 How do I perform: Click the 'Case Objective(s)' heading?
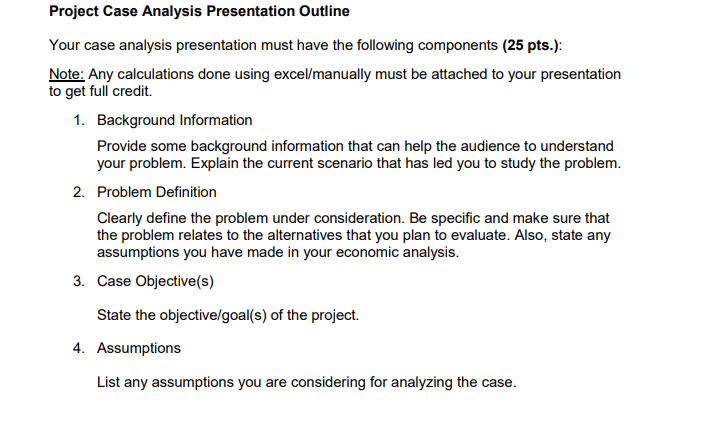[x=155, y=280]
